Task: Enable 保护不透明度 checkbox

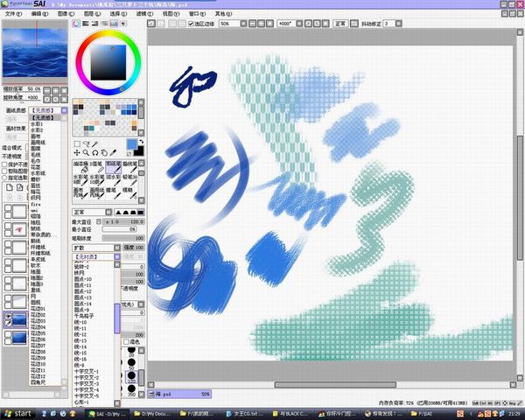Action: (x=4, y=164)
